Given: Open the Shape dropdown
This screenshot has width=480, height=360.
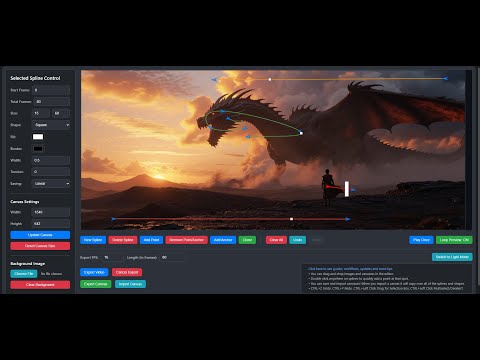Looking at the screenshot, I should pos(51,125).
